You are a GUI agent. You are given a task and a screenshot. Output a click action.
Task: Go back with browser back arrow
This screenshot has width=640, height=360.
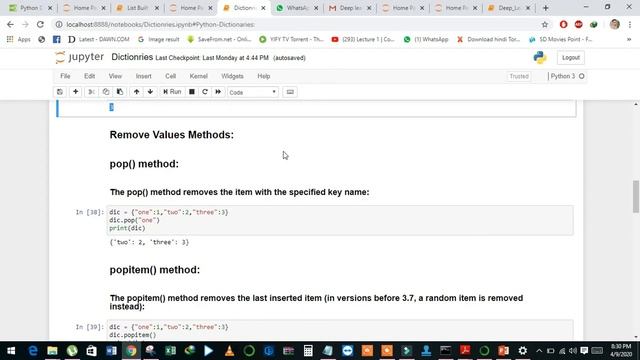10,24
